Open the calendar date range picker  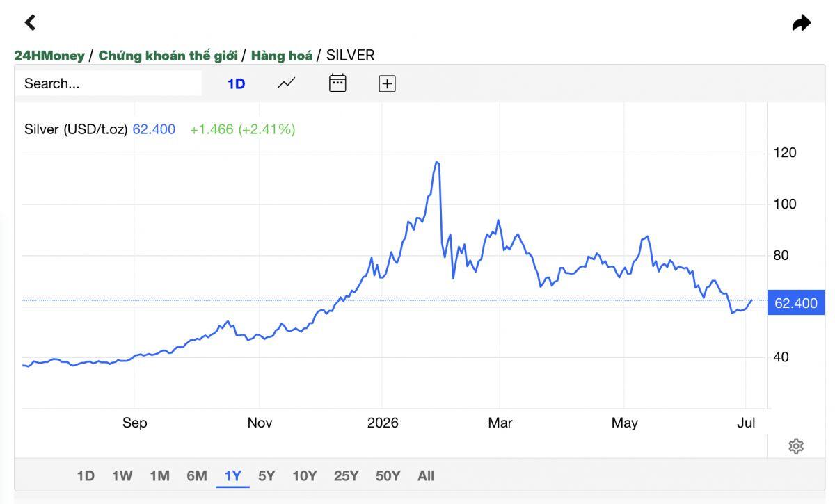coord(337,83)
